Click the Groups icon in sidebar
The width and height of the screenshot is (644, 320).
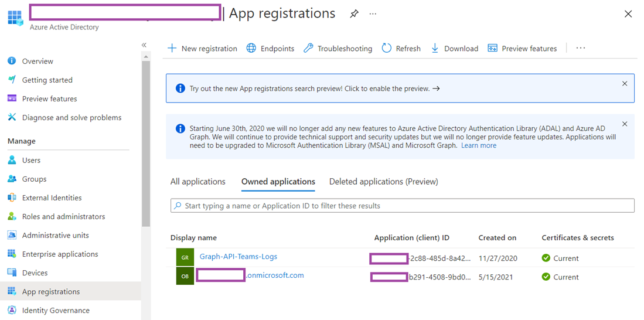pos(12,179)
